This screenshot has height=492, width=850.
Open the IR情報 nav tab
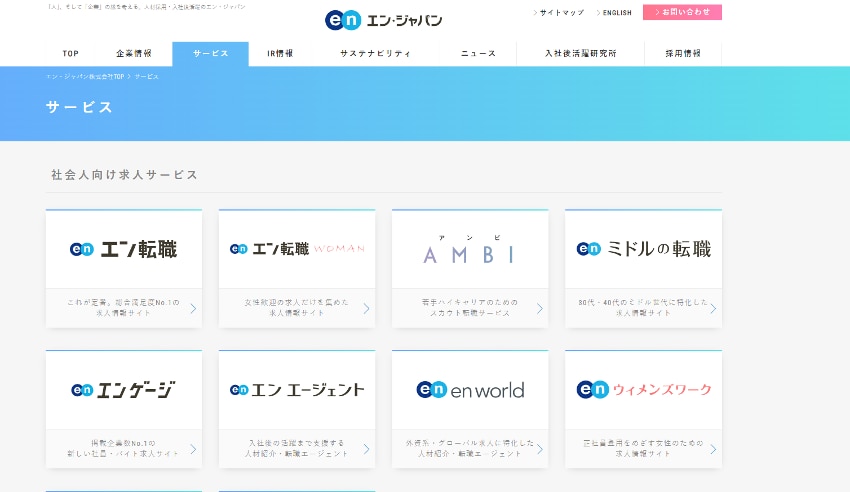coord(280,54)
